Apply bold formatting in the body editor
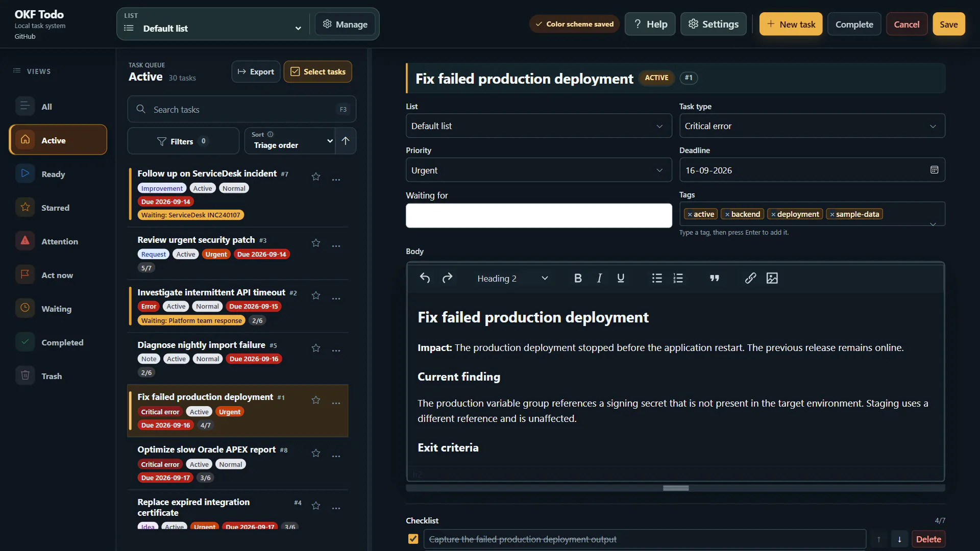Image resolution: width=980 pixels, height=551 pixels. coord(578,278)
